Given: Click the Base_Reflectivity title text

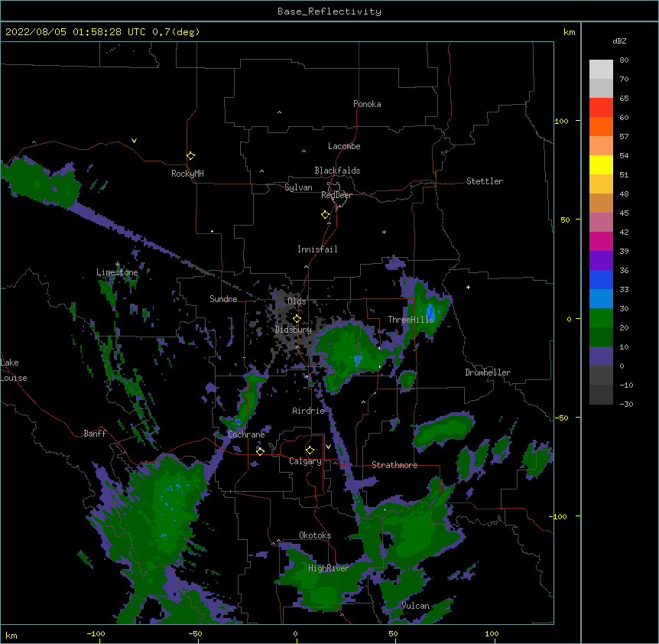Looking at the screenshot, I should [x=329, y=11].
